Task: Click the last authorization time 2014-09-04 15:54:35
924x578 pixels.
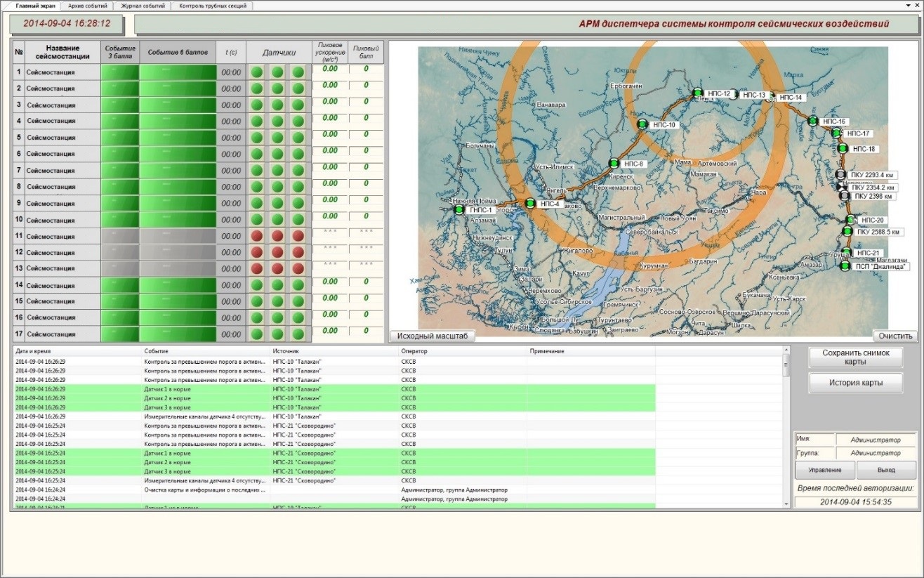Action: pyautogui.click(x=855, y=502)
